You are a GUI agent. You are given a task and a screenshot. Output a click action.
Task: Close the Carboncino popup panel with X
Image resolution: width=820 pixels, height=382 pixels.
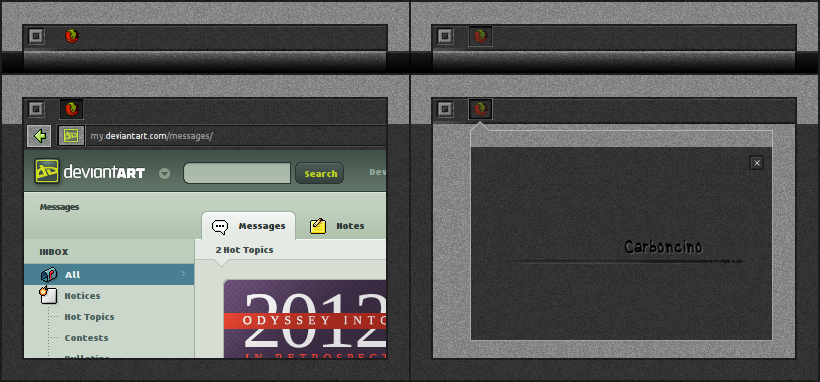757,163
